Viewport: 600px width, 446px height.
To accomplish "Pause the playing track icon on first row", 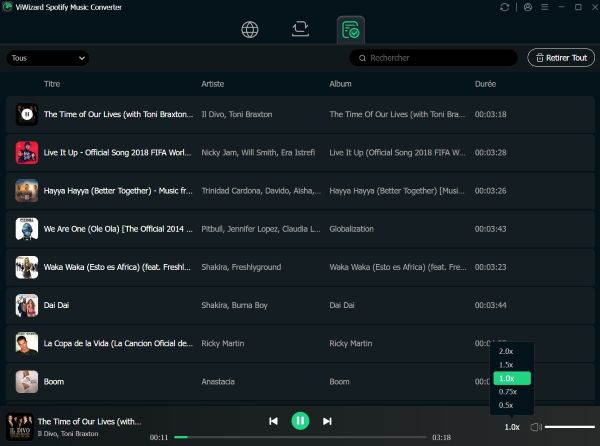I will tap(27, 114).
